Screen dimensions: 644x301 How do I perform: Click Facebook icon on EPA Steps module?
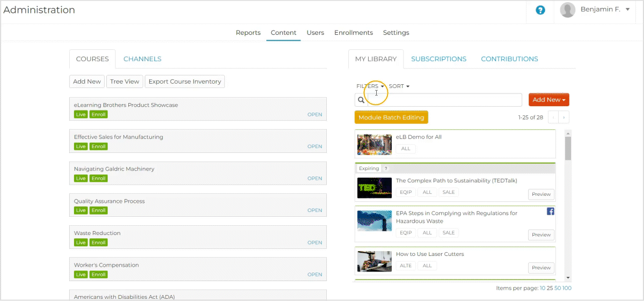pos(550,211)
